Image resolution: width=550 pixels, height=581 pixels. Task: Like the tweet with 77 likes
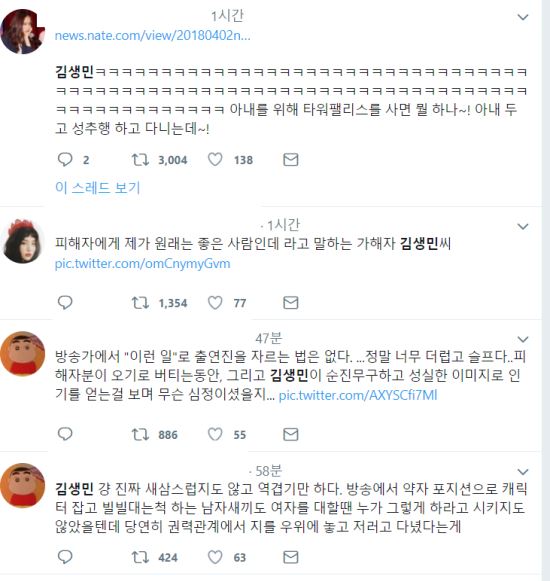(x=215, y=303)
